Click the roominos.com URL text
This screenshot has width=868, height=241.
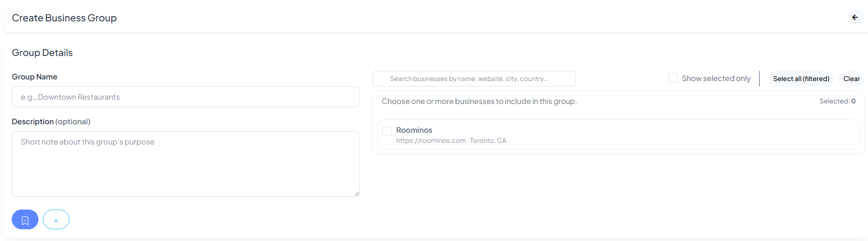click(x=431, y=141)
